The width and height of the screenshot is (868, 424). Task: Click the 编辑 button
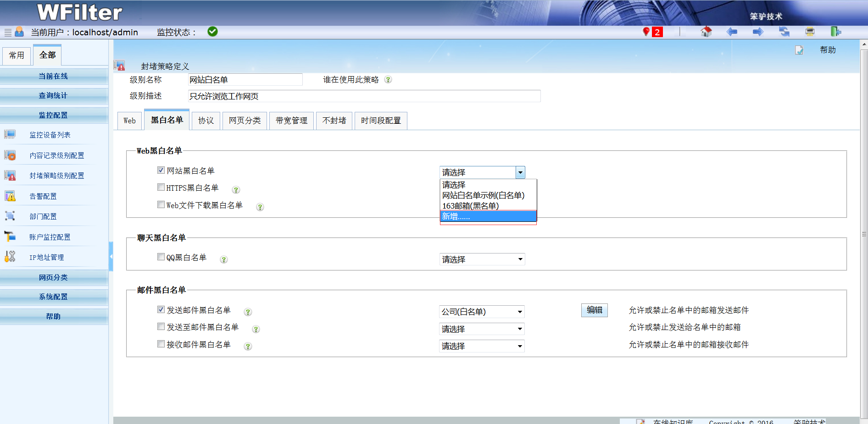pyautogui.click(x=594, y=310)
